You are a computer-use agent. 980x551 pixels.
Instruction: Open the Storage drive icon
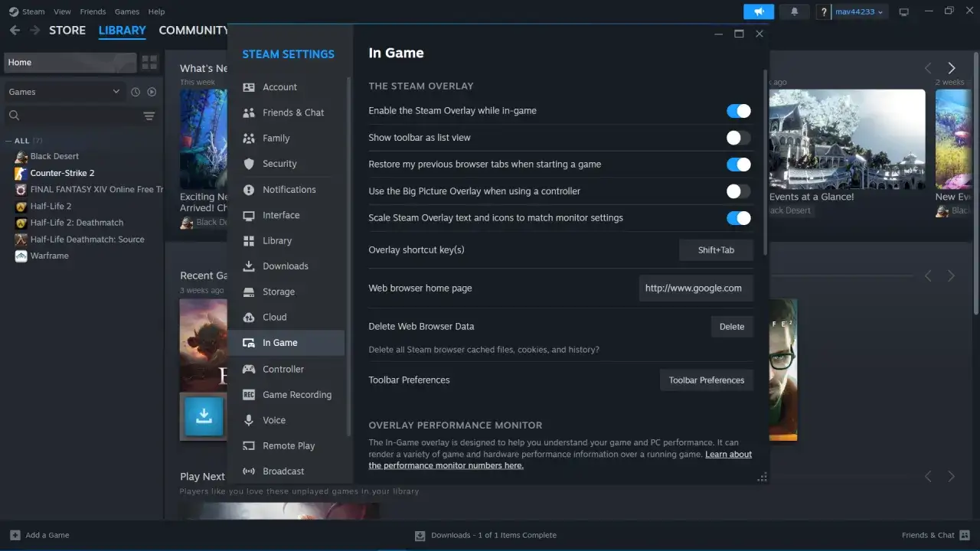pos(249,292)
